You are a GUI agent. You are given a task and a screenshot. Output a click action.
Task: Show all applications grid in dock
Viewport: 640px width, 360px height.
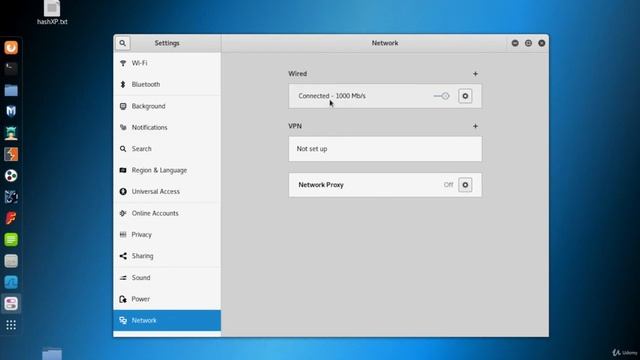11,325
